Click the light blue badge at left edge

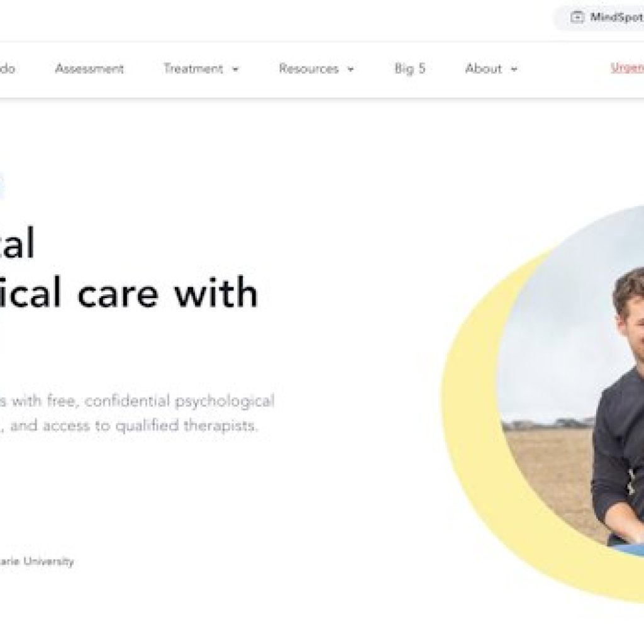[2, 186]
